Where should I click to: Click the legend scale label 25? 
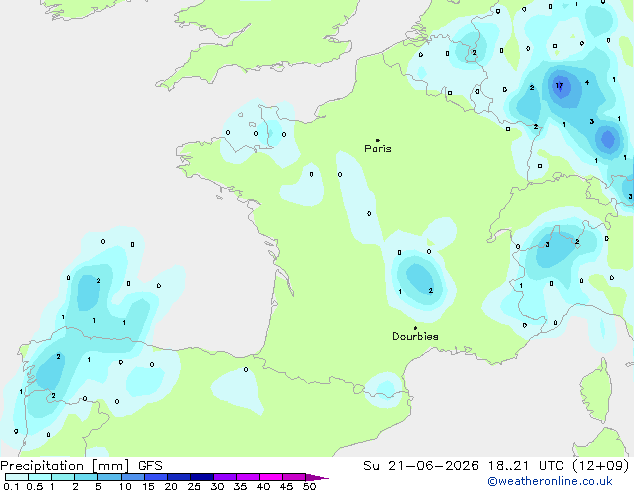coord(194,486)
